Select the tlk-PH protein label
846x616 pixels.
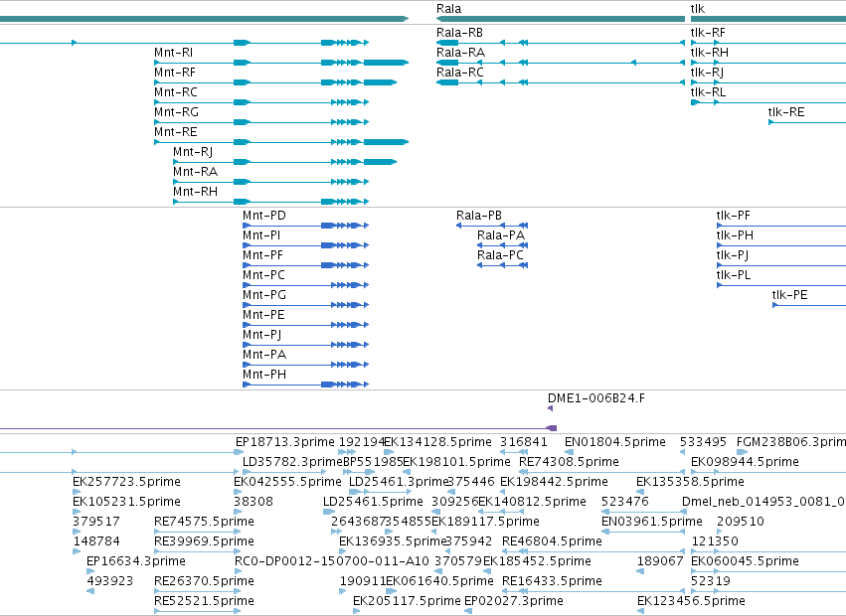735,235
